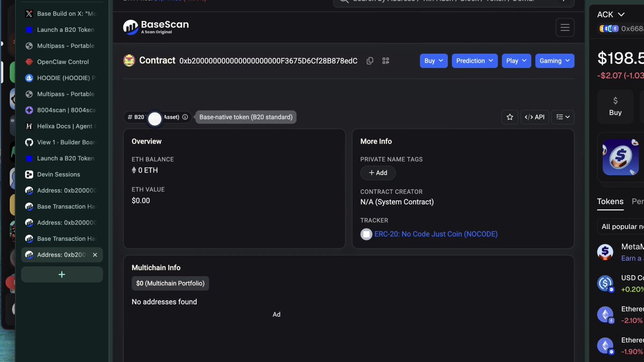Viewport: 644px width, 362px height.
Task: Open the BaseScan hamburger menu
Action: 565,27
